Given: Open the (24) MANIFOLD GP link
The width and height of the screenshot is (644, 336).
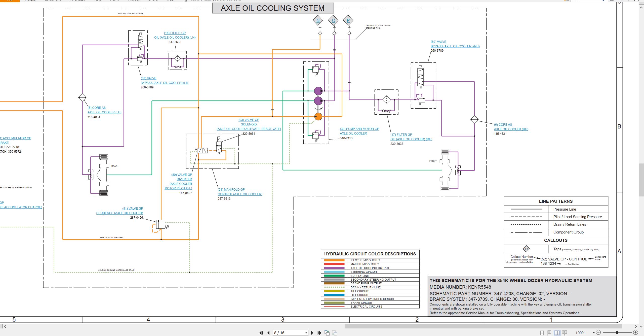Looking at the screenshot, I should click(231, 189).
